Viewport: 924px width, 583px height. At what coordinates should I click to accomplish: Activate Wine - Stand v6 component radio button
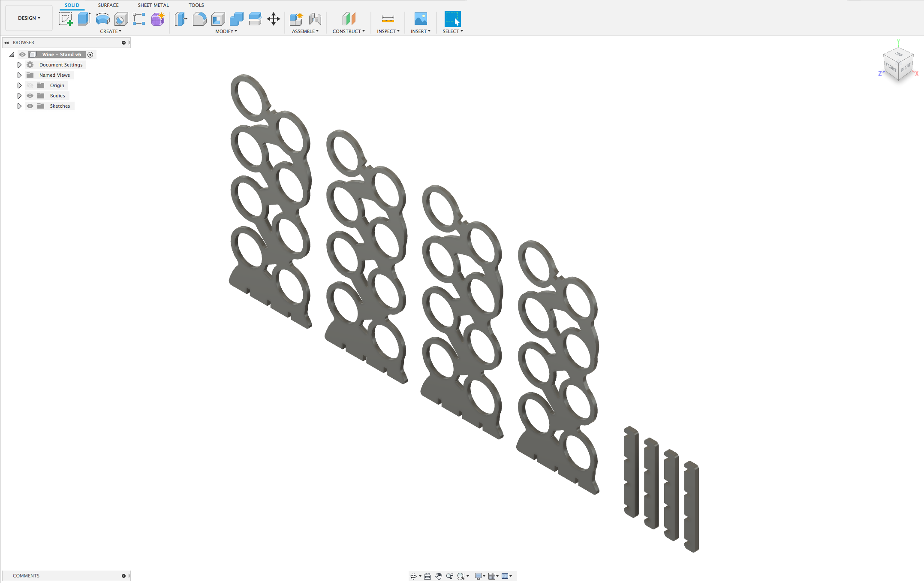coord(90,54)
